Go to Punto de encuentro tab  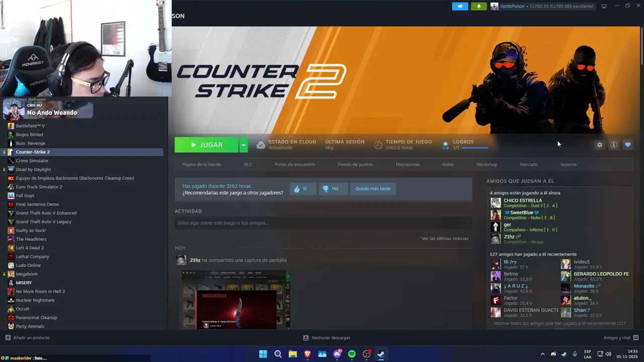295,164
